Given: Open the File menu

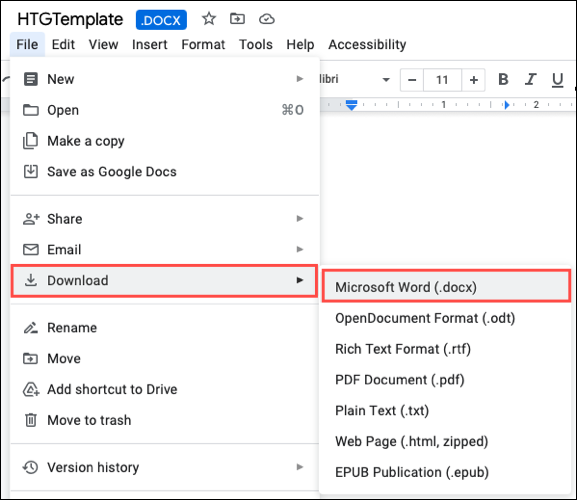Looking at the screenshot, I should (27, 45).
